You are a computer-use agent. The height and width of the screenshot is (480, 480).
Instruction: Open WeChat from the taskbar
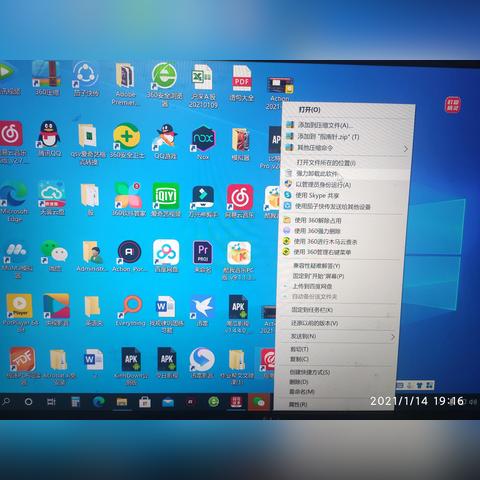(259, 402)
